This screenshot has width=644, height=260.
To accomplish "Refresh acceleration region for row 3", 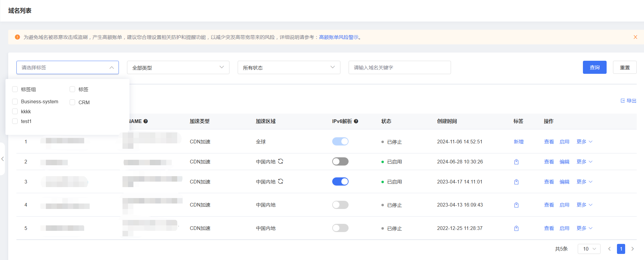I will (281, 181).
